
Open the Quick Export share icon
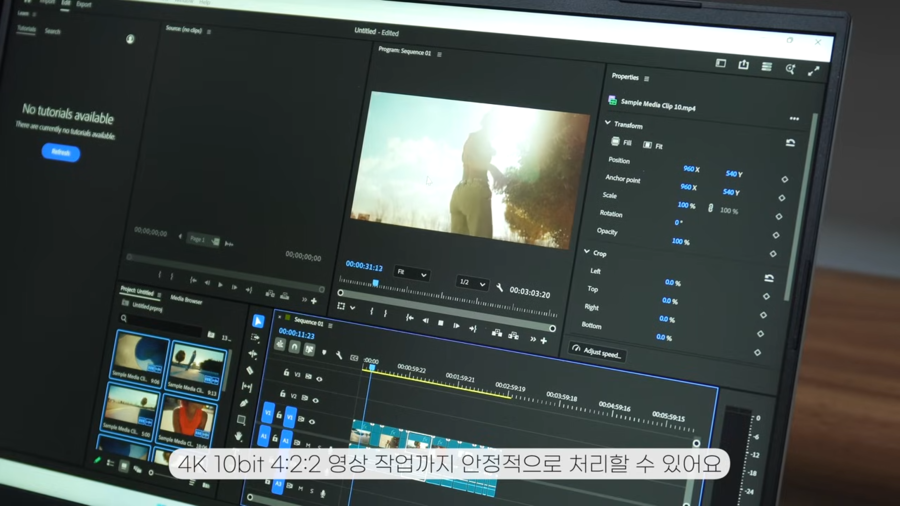pyautogui.click(x=743, y=64)
